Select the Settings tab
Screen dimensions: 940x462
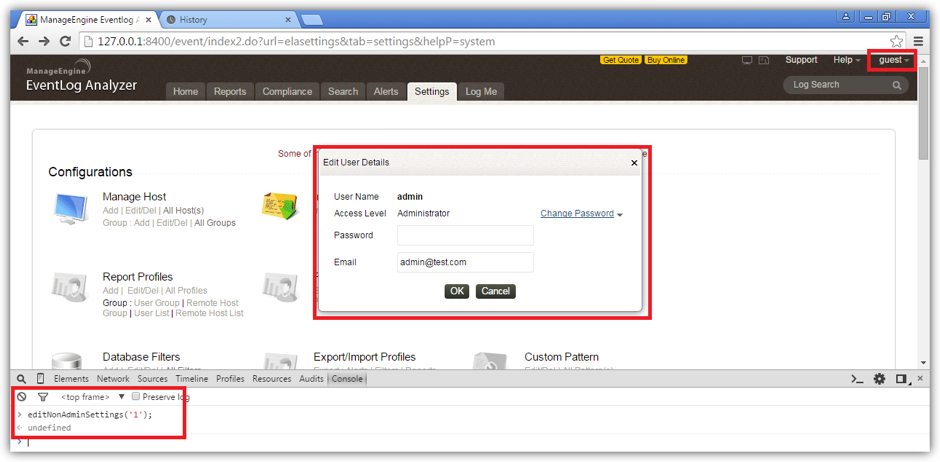tap(432, 92)
